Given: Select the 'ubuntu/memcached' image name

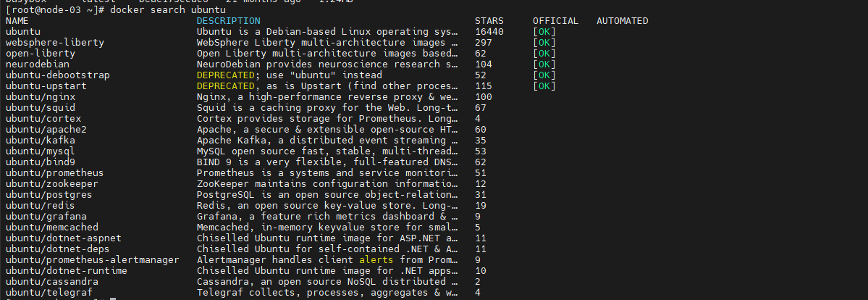Looking at the screenshot, I should click(x=52, y=228).
